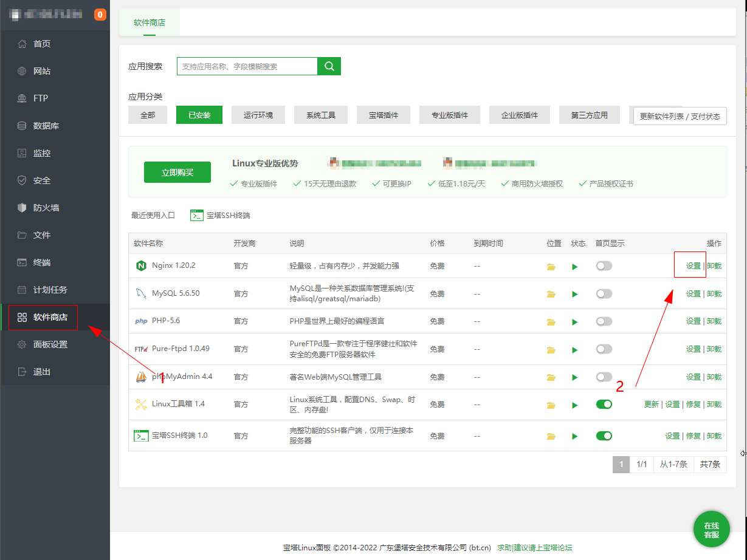Filter apps by 已安装 category

[199, 115]
